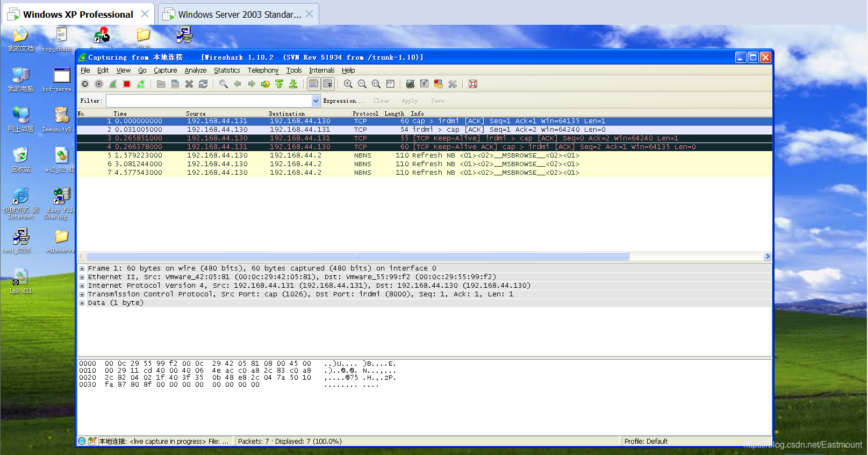Click the resize all columns icon
This screenshot has height=455, width=868.
[x=390, y=84]
